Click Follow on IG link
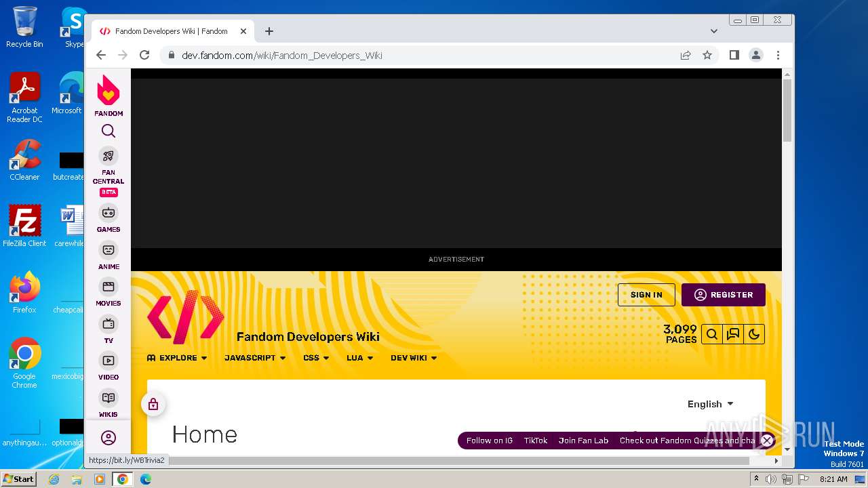Screen dimensions: 868x488 (490, 441)
